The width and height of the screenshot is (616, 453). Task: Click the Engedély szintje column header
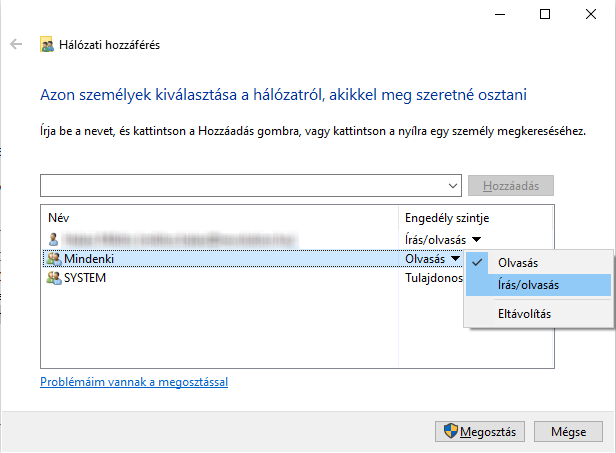coord(447,218)
